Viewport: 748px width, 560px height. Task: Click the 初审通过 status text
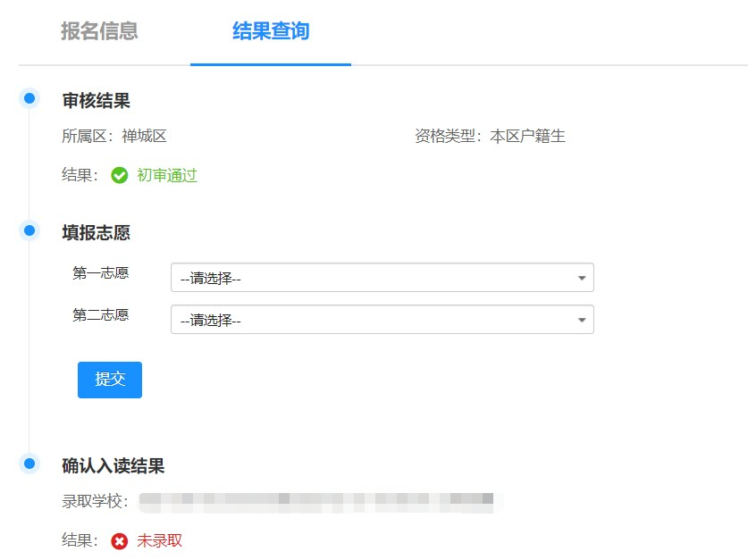tap(166, 176)
